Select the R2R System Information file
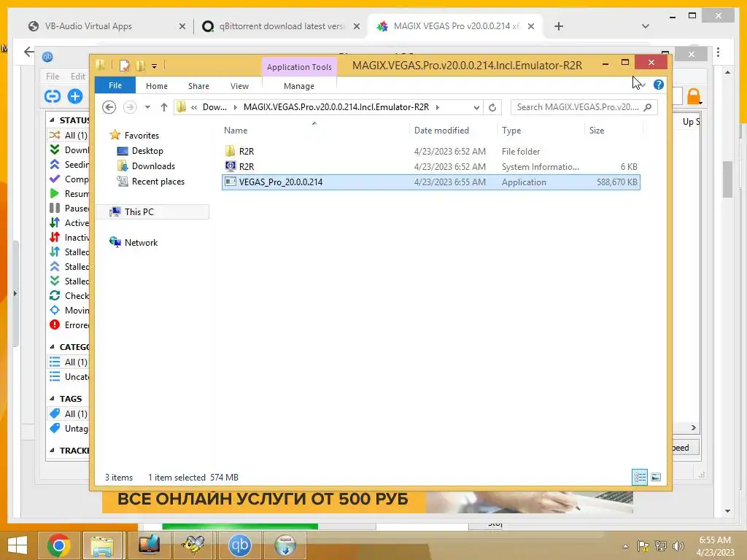 (x=430, y=167)
